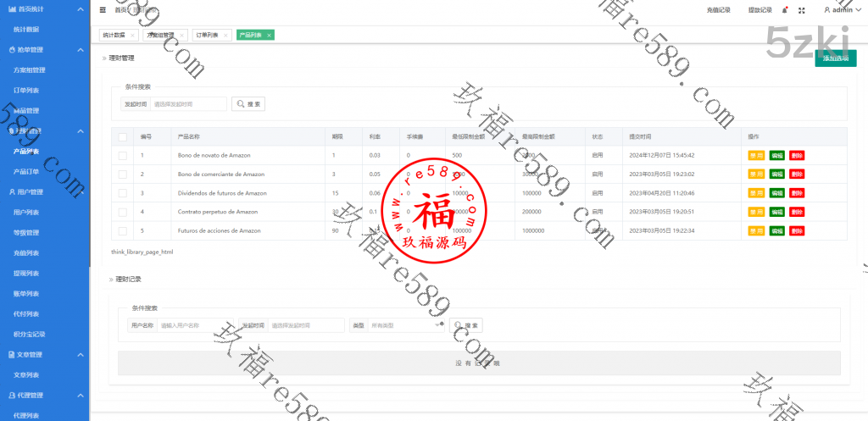Click the green 添加选项 button
Screen dimensions: 868x421
pos(834,58)
